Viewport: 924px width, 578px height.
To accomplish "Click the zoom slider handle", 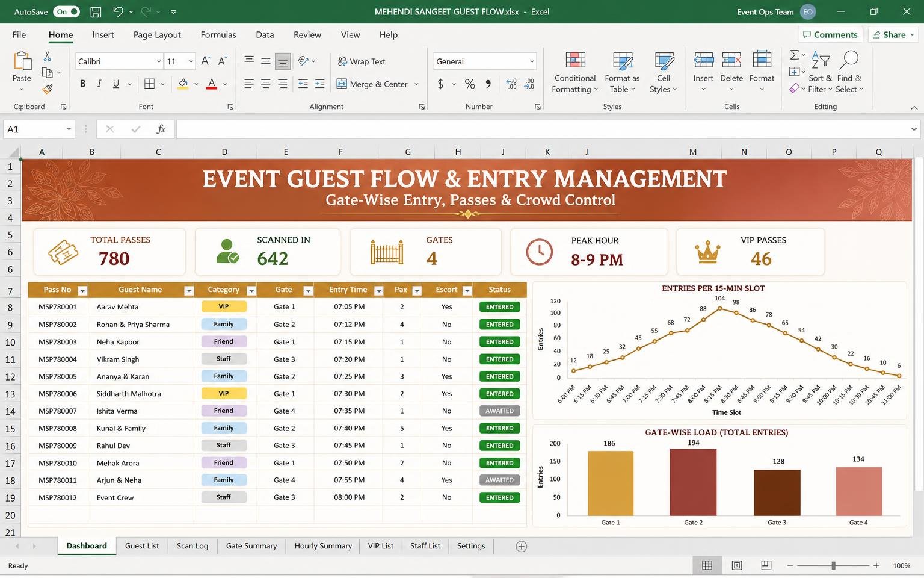I will [833, 565].
